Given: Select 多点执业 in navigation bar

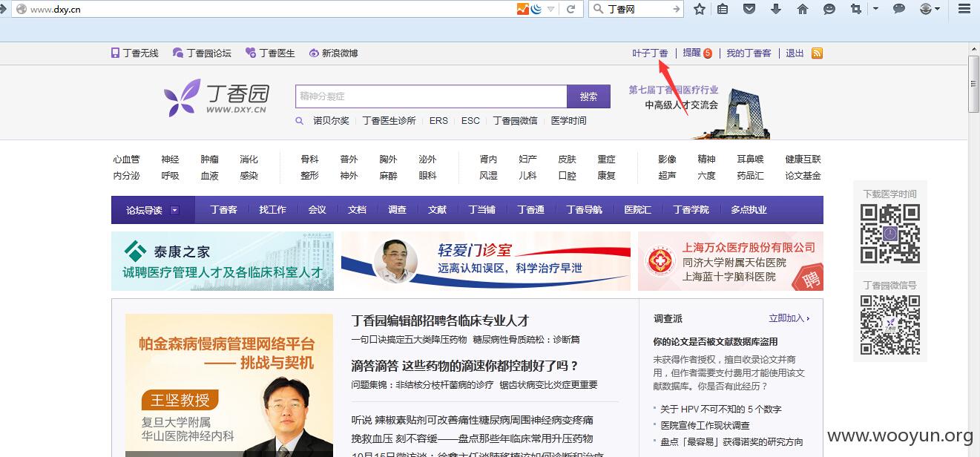Looking at the screenshot, I should point(749,210).
